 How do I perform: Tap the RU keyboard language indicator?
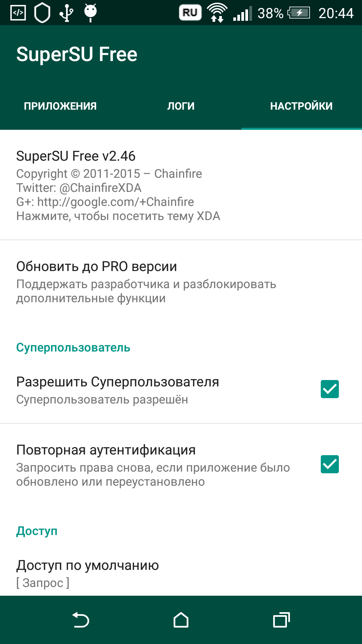[x=190, y=13]
